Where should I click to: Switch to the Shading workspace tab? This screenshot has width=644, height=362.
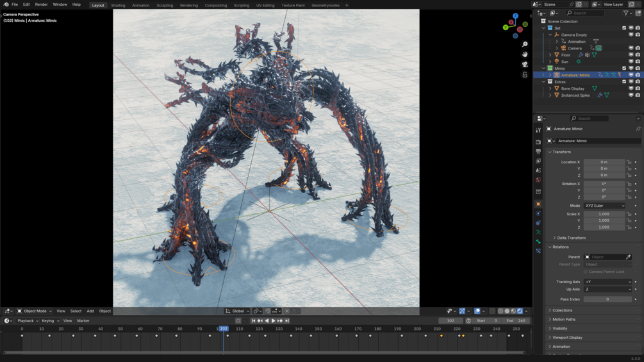tap(118, 5)
